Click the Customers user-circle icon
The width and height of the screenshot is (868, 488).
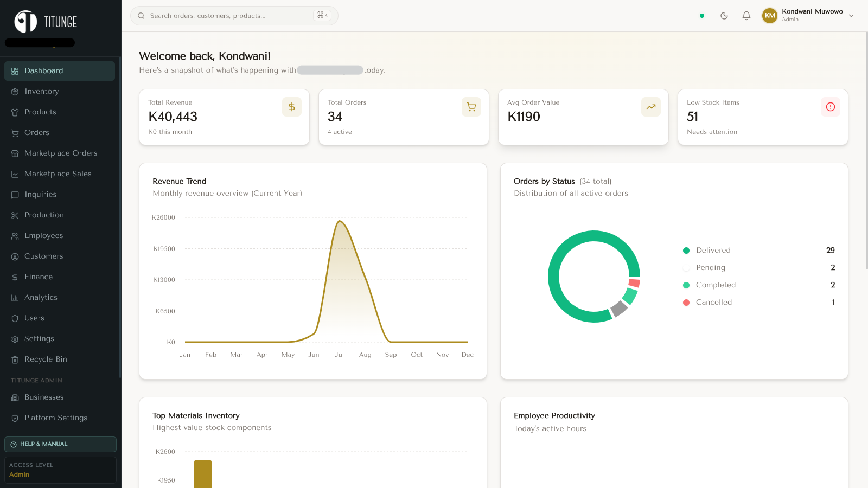[15, 256]
